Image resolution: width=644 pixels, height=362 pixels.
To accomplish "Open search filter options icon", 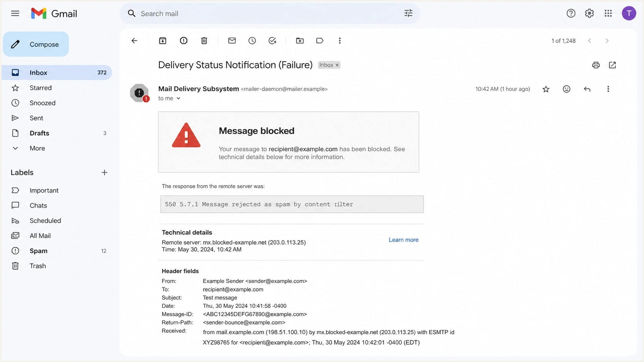I will click(x=408, y=13).
